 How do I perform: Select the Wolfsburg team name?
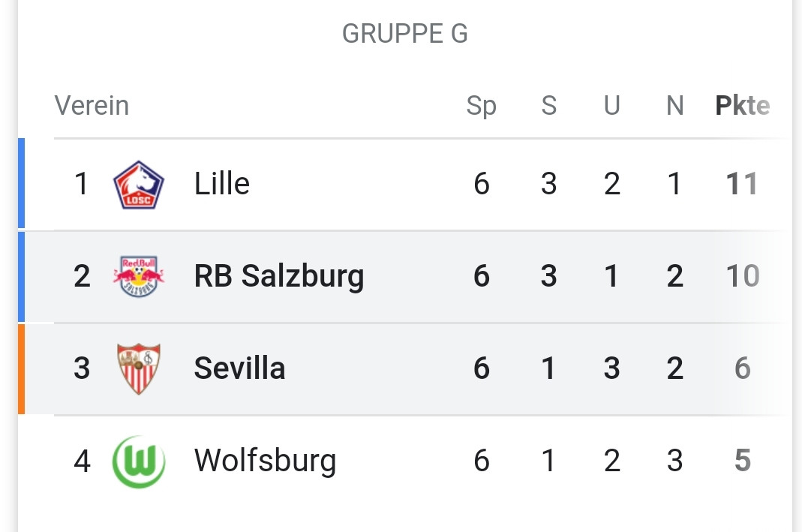(x=265, y=461)
